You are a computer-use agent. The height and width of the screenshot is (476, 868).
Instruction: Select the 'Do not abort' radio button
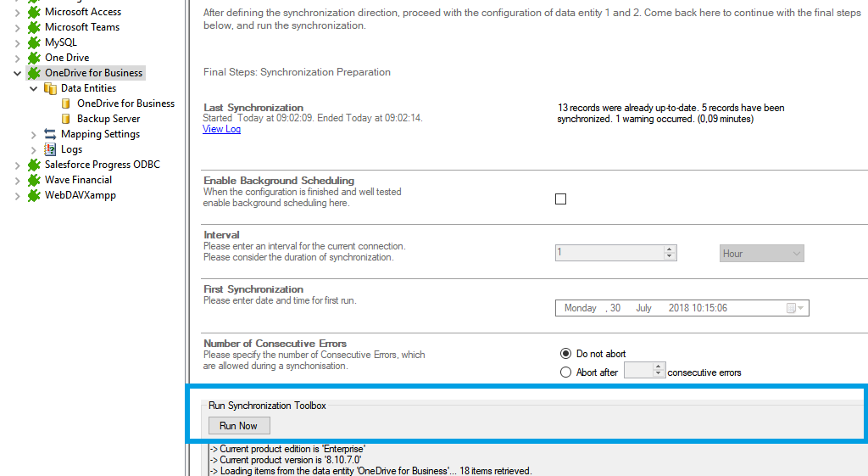tap(566, 354)
